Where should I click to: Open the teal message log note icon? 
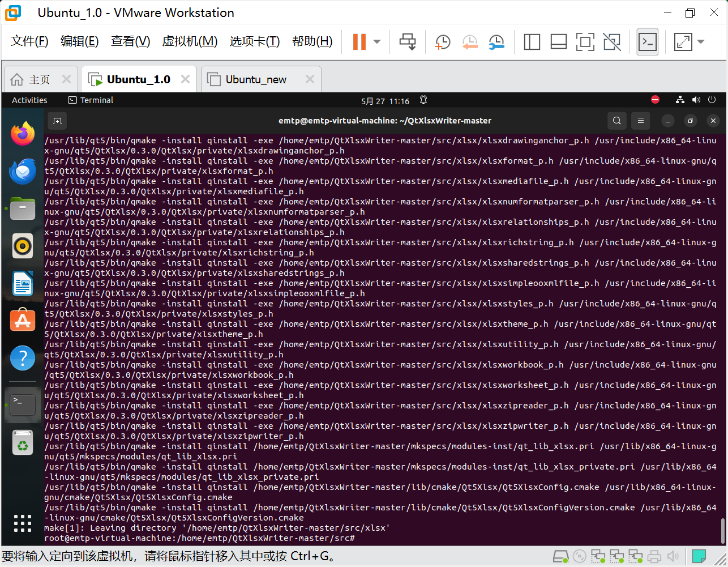(699, 557)
